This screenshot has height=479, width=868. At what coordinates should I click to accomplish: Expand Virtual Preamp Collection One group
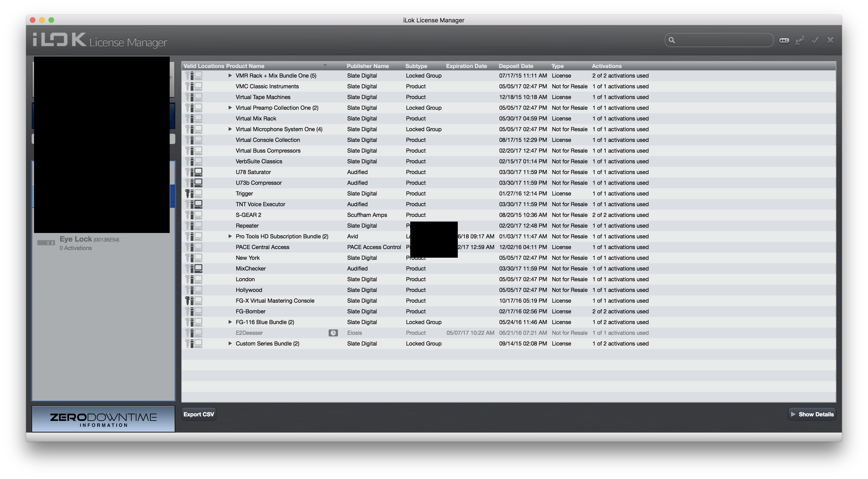pos(230,108)
